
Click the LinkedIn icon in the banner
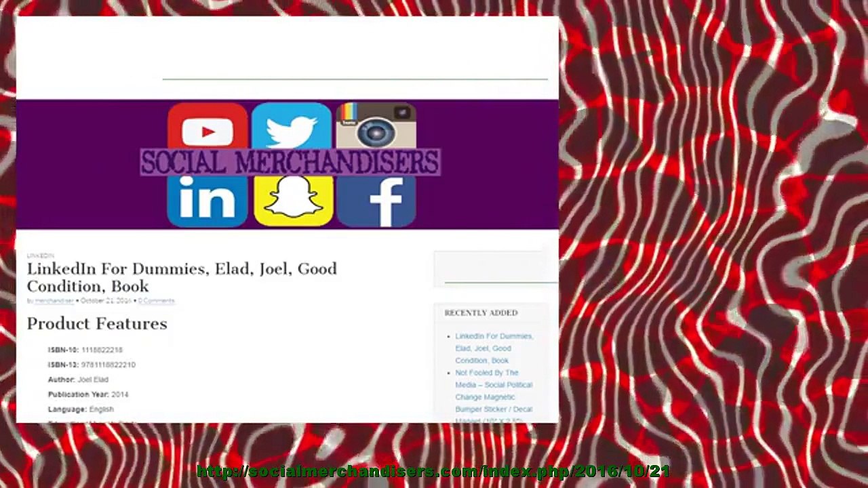tap(208, 201)
